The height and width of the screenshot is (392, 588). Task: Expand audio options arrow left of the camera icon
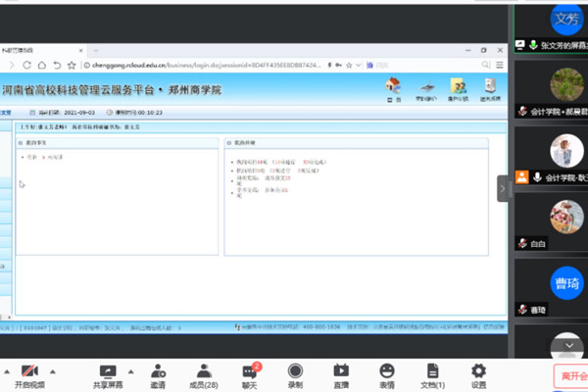[x=7, y=371]
